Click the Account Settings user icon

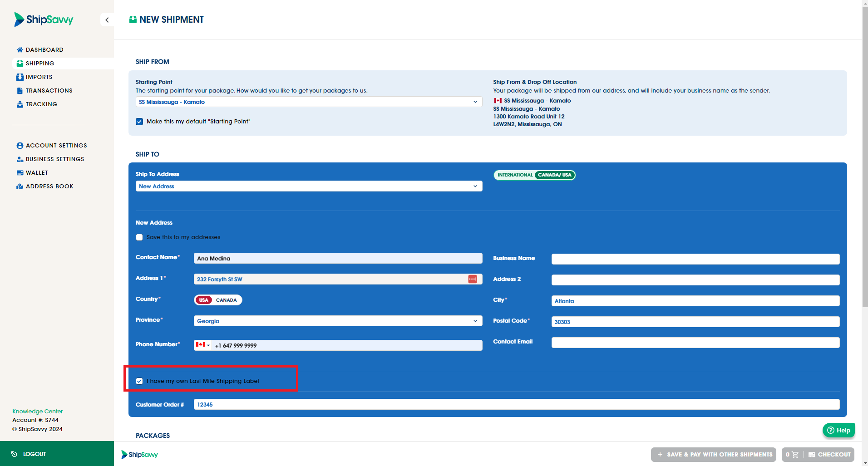20,146
